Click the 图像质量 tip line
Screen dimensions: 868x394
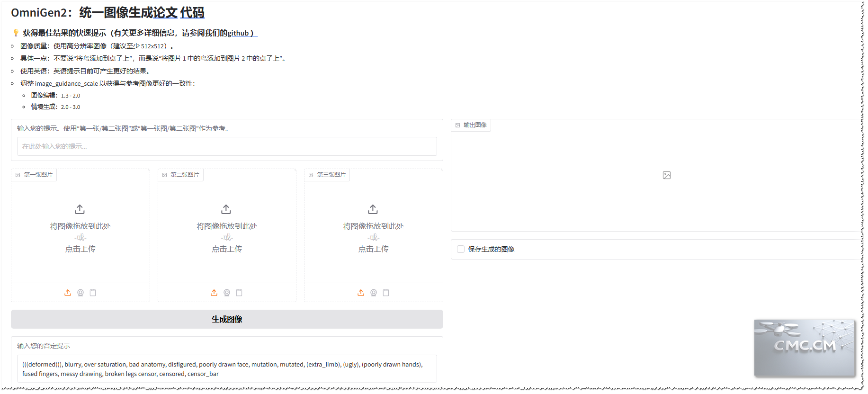tap(98, 46)
